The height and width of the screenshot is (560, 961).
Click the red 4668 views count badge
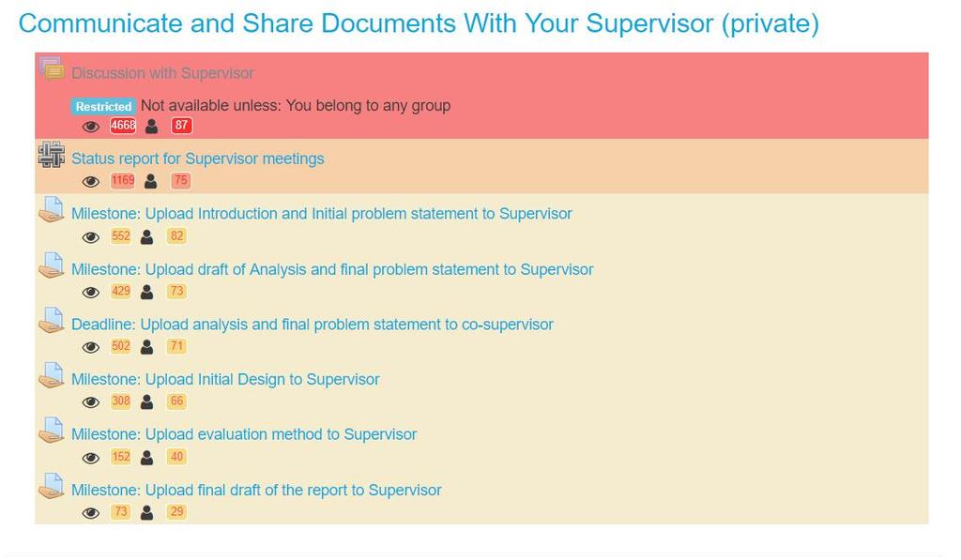pyautogui.click(x=123, y=126)
